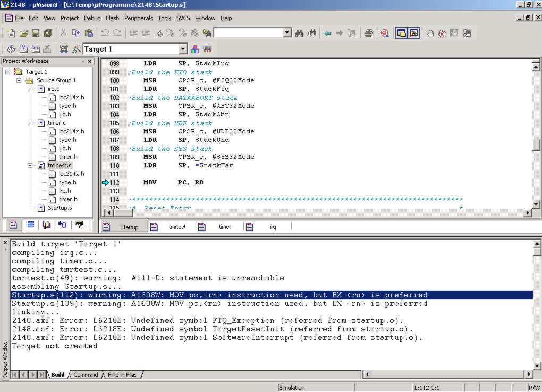
Task: Open the Debug menu
Action: [92, 18]
